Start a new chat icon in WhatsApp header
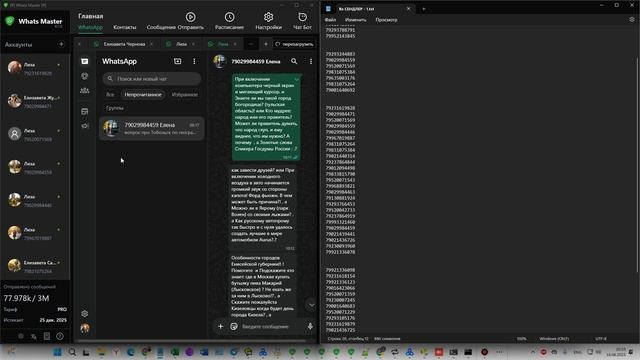Image resolution: width=640 pixels, height=360 pixels. coord(178,61)
